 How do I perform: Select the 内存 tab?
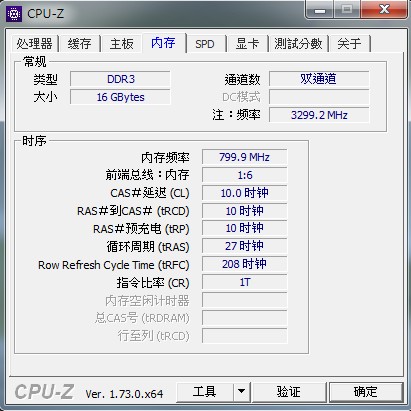[x=163, y=43]
